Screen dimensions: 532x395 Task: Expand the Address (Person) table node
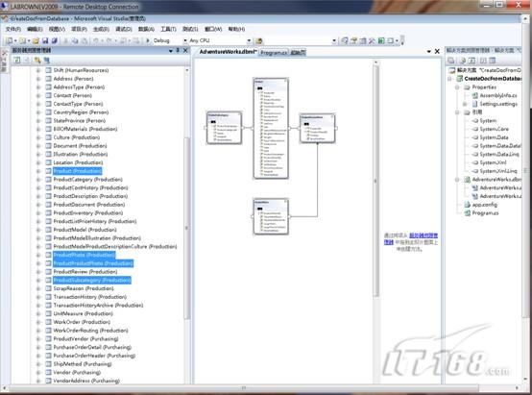[x=38, y=79]
